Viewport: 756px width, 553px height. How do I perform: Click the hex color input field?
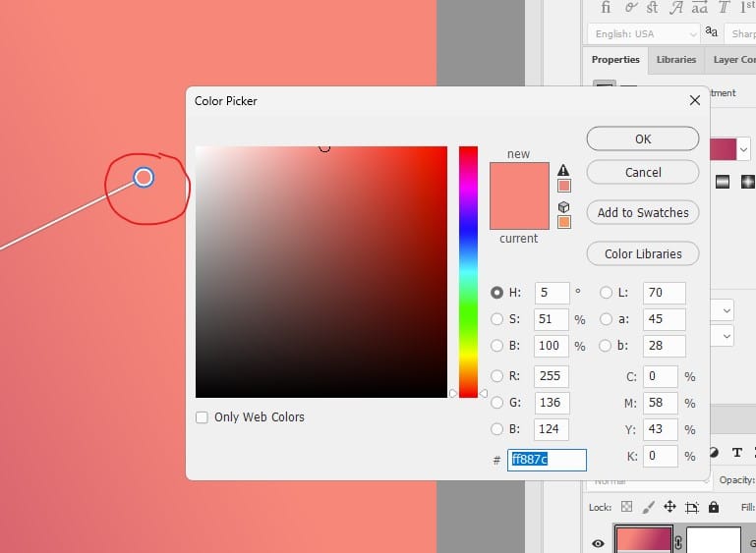tap(547, 460)
